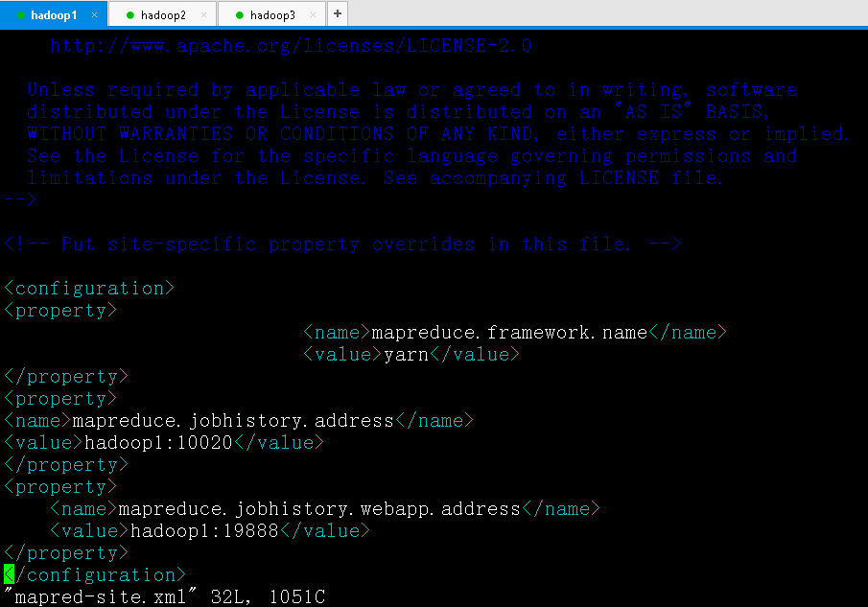Switch to the hadoop3 tab

point(272,15)
